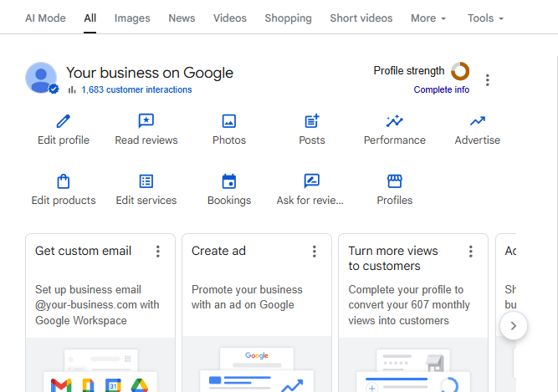This screenshot has width=558, height=392.
Task: Open Edit services list icon
Action: 146,181
